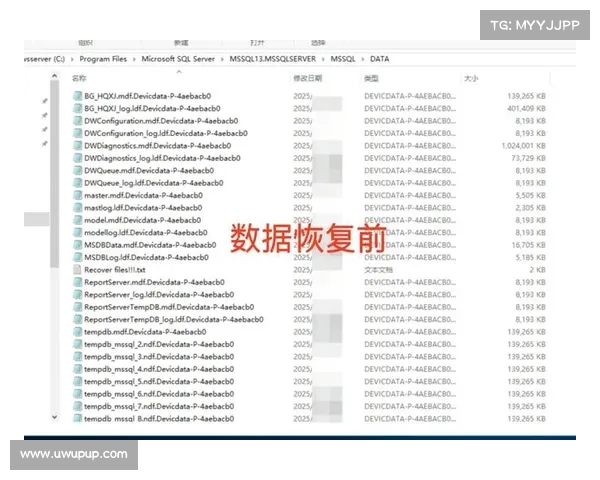The width and height of the screenshot is (600, 480).
Task: Click navigation pane scrollbar thumb
Action: pos(54,174)
